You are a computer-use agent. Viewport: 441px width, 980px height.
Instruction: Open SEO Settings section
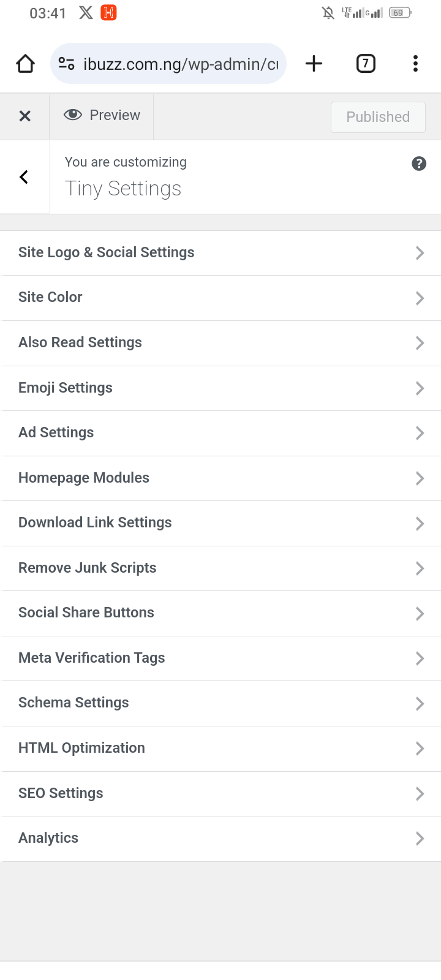coord(221,794)
